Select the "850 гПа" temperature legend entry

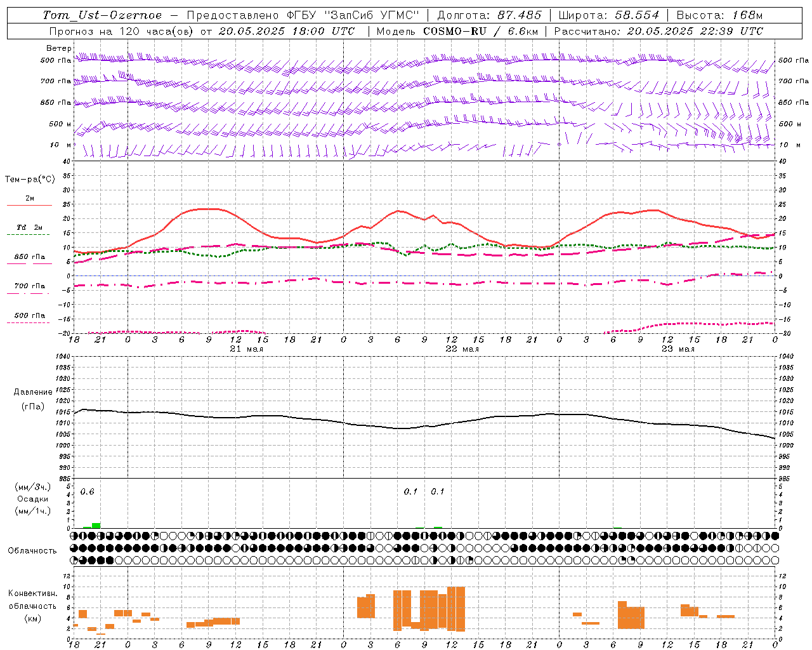click(30, 257)
